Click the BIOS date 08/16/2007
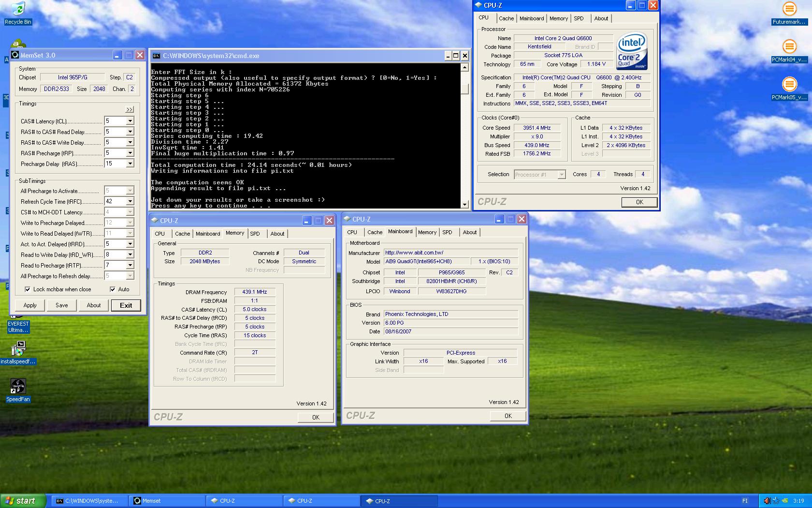This screenshot has height=508, width=812. click(x=451, y=331)
